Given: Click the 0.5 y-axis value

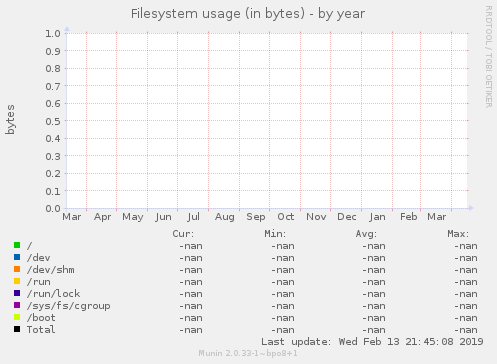Looking at the screenshot, I should (x=53, y=121).
